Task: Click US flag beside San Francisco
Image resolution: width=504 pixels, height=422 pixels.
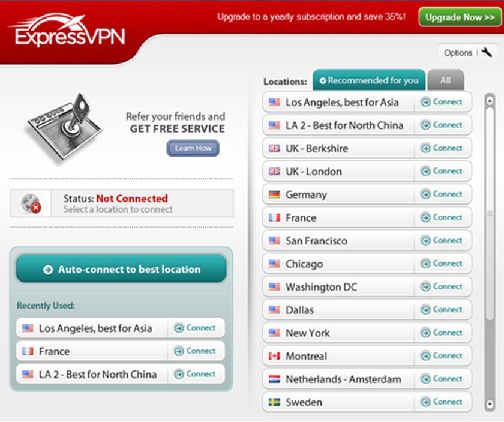Action: point(274,241)
